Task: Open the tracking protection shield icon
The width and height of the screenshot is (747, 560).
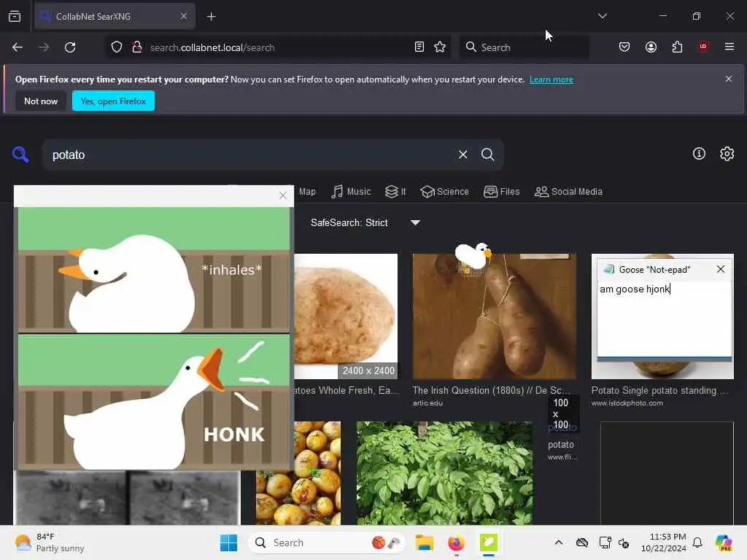Action: click(117, 47)
